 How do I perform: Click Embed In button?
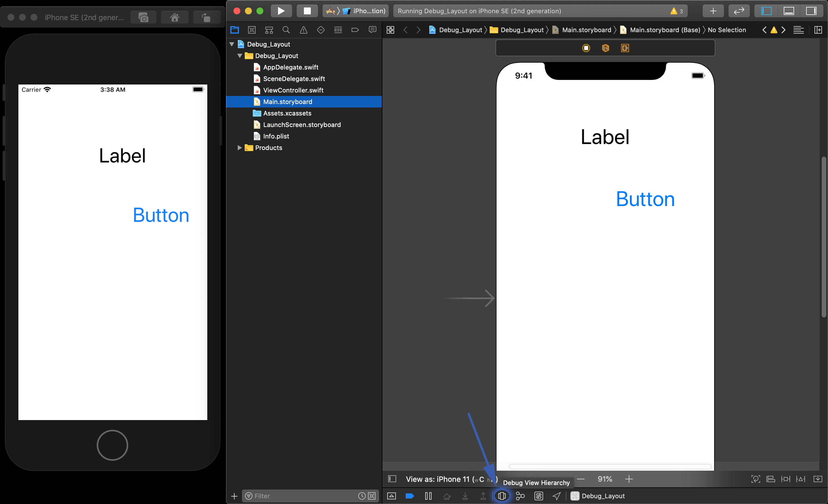click(818, 479)
